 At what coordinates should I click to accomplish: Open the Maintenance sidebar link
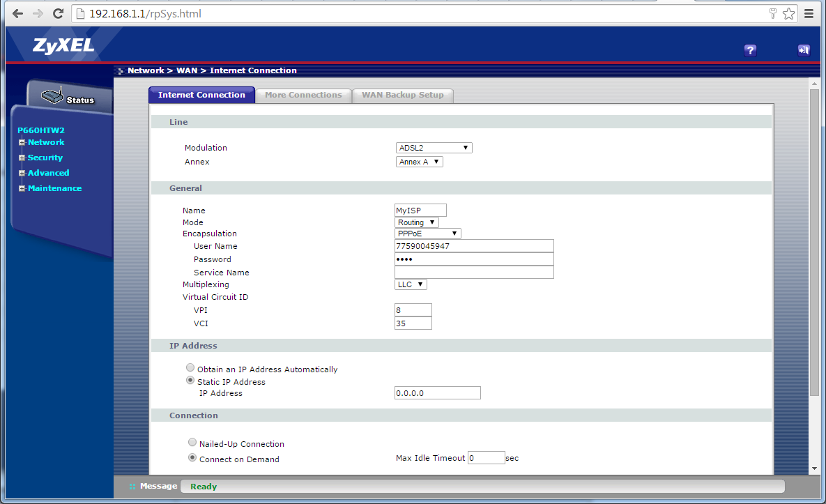click(x=54, y=188)
